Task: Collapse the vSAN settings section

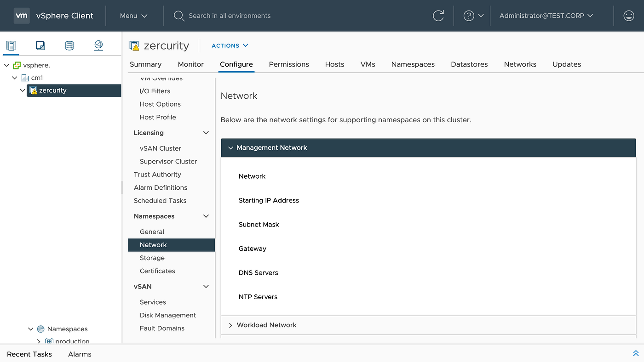Action: pos(206,287)
